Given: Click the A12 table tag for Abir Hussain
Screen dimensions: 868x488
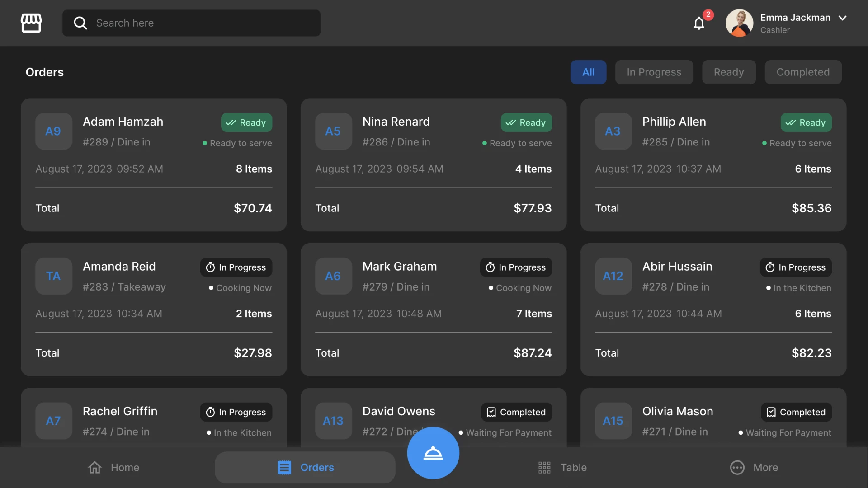Looking at the screenshot, I should (x=613, y=276).
